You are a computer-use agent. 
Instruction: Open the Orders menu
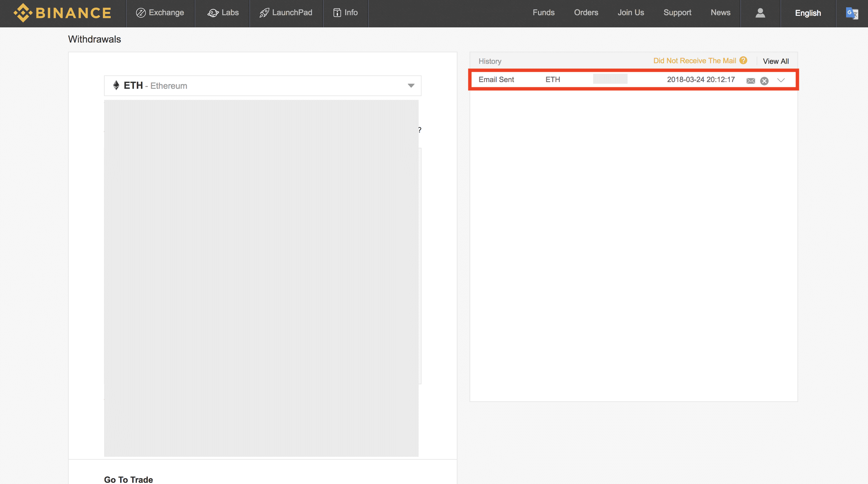click(x=586, y=13)
